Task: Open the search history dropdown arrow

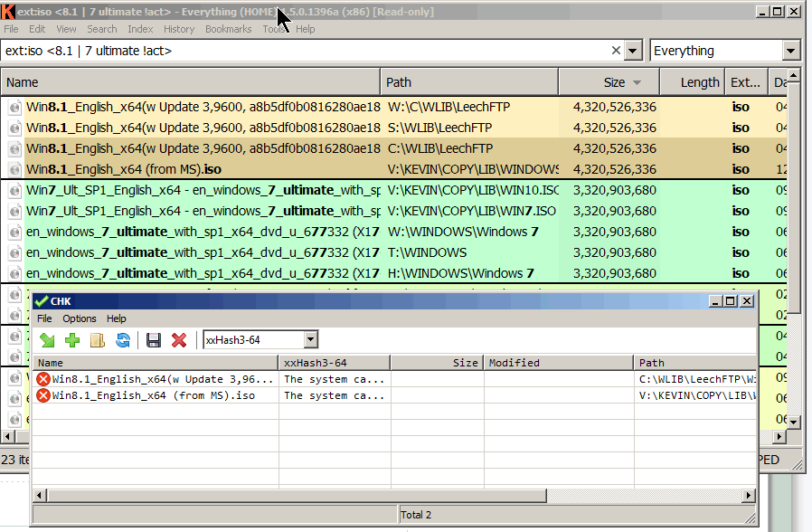Action: pos(632,51)
